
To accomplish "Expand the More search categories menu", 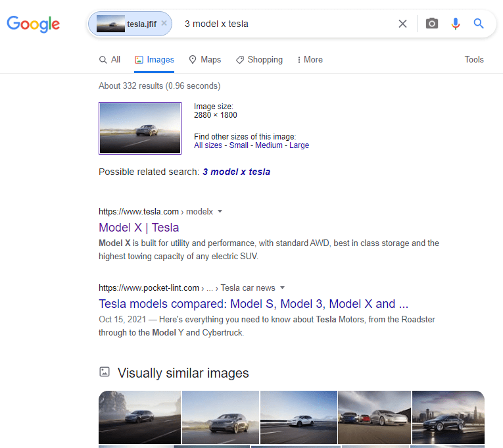I will coord(310,60).
